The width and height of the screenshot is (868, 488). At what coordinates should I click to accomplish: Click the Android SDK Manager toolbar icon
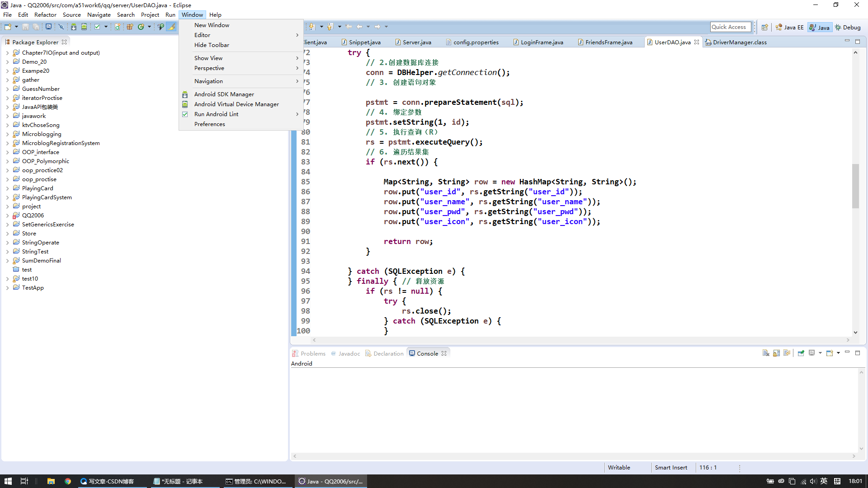pos(73,27)
